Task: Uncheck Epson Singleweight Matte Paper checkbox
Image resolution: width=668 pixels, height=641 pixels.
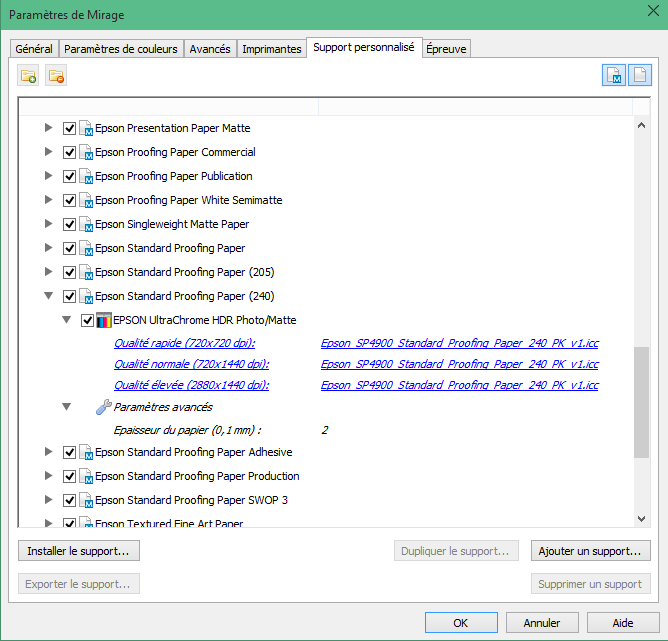Action: [69, 224]
